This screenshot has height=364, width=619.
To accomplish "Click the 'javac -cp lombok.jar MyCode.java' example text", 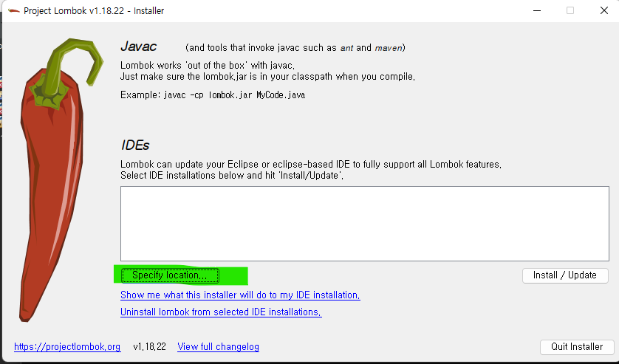I will pos(234,95).
